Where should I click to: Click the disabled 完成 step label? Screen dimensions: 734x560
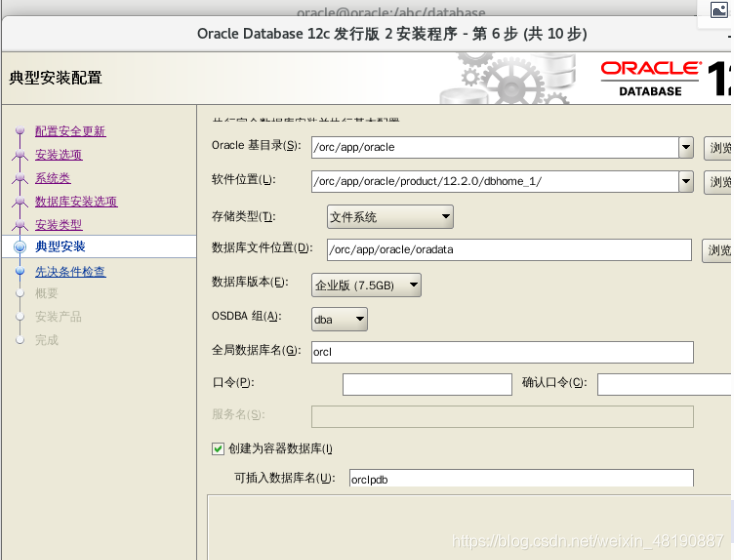coord(46,340)
